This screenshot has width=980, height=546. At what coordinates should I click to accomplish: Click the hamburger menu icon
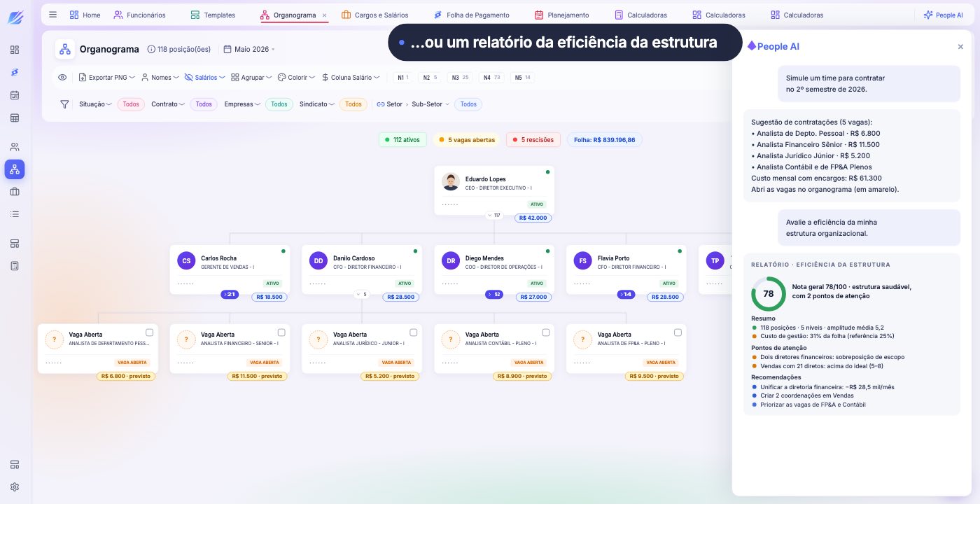coord(53,14)
